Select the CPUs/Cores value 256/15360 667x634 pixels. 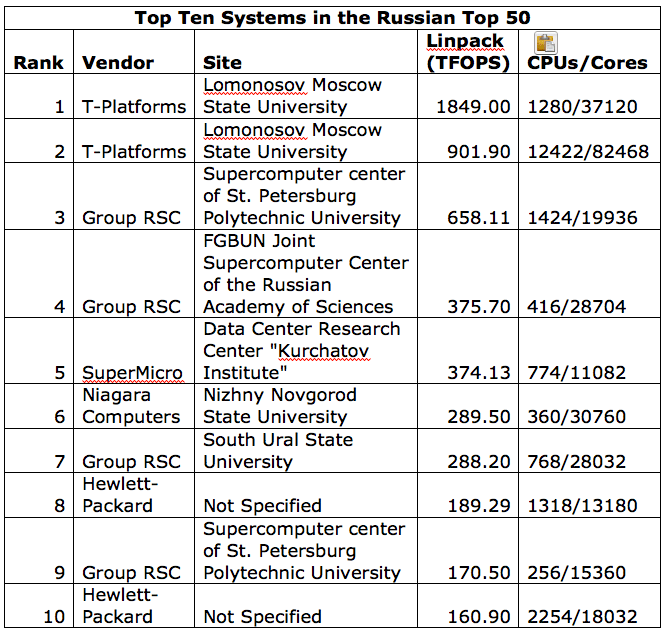[576, 573]
